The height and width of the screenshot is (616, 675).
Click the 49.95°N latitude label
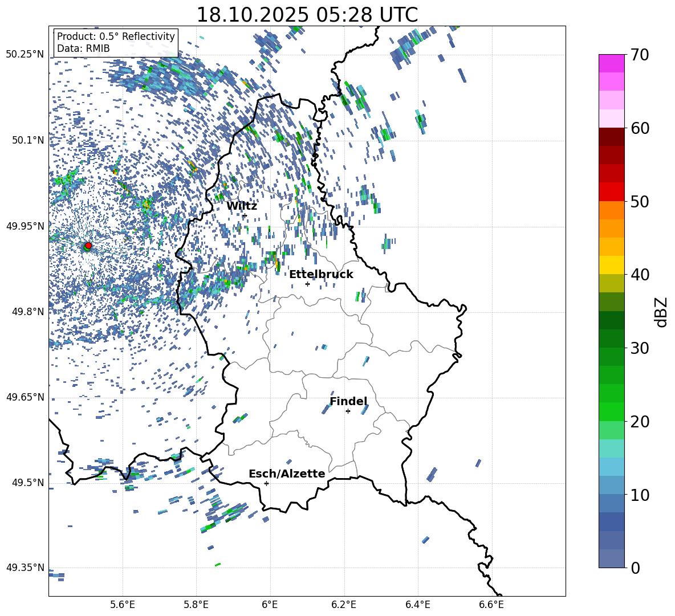[x=25, y=226]
